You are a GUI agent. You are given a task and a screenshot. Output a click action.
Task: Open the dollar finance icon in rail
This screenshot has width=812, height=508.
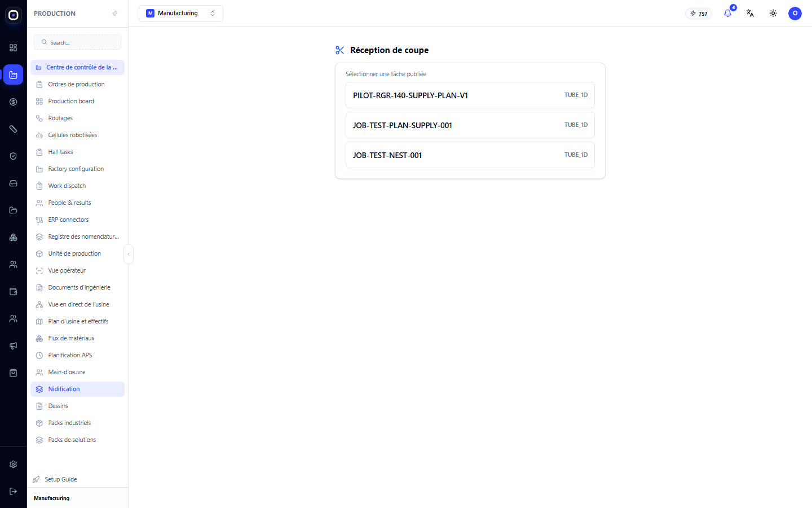tap(14, 102)
